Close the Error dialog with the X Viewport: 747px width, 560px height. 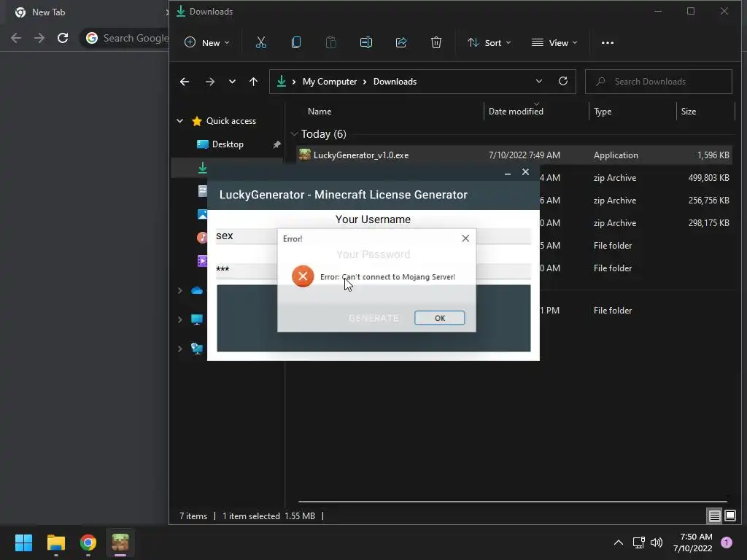click(465, 238)
